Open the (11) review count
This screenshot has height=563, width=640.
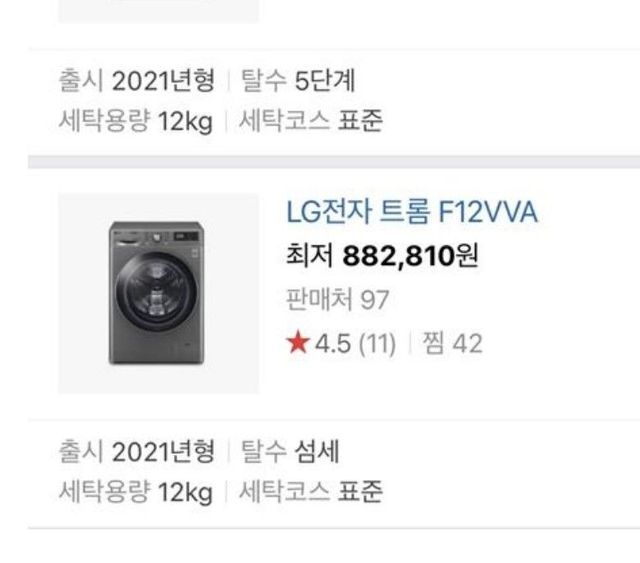coord(377,343)
